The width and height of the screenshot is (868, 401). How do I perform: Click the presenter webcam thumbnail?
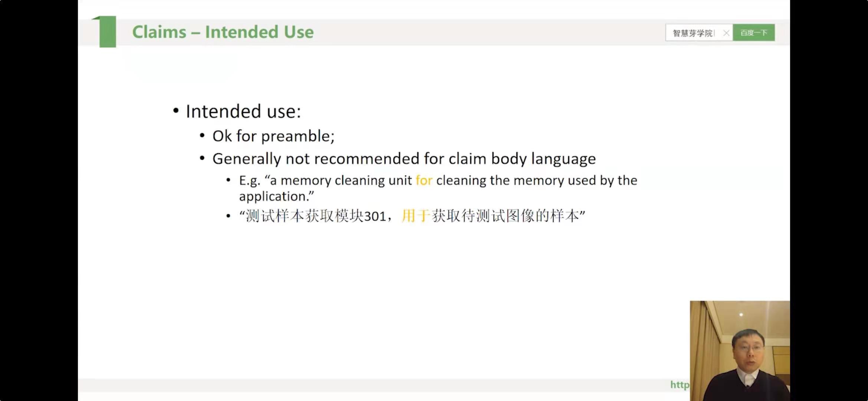point(740,351)
